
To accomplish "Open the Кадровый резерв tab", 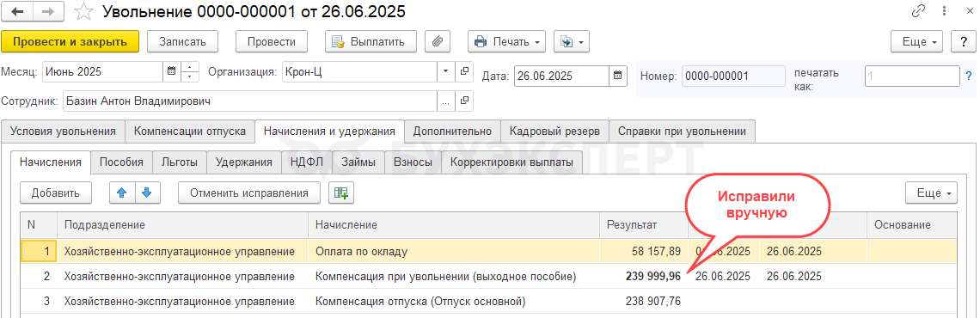I will tap(554, 131).
